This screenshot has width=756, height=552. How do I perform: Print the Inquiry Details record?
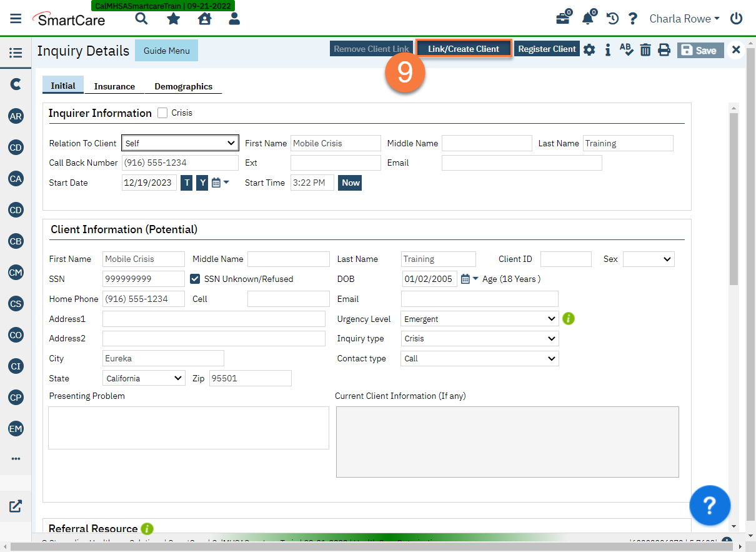click(x=664, y=49)
